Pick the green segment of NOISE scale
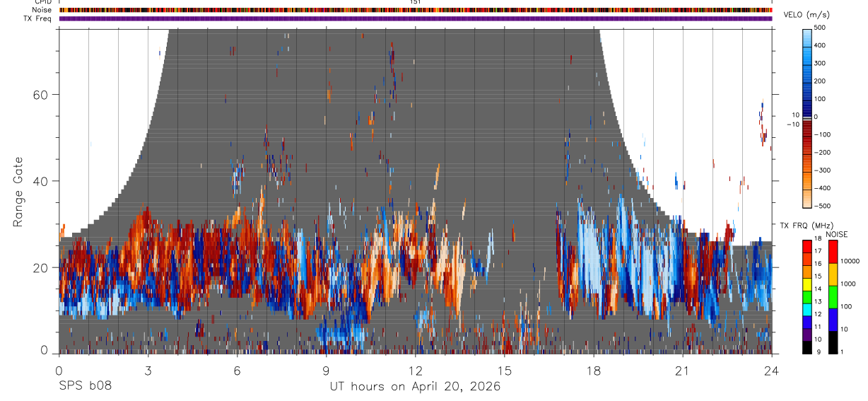This screenshot has height=401, width=868. (x=833, y=297)
